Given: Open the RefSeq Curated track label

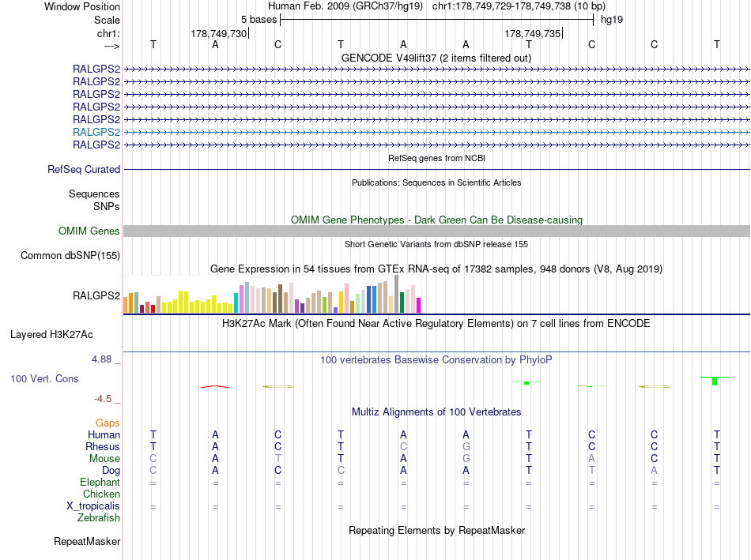Looking at the screenshot, I should pos(84,170).
